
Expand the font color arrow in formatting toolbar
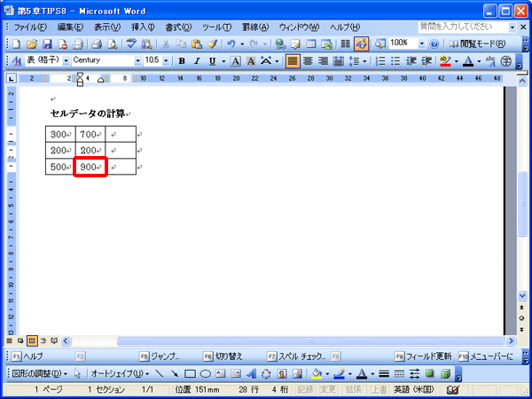click(479, 61)
